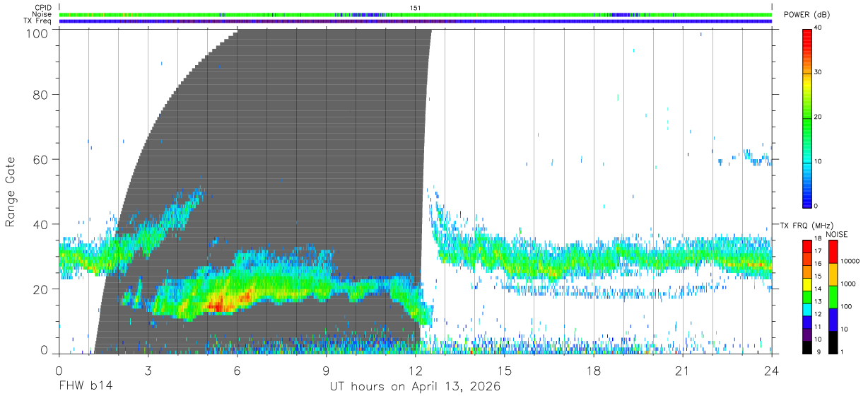Click the '0' tick on the Range Gate axis
This screenshot has width=868, height=401.
[44, 350]
